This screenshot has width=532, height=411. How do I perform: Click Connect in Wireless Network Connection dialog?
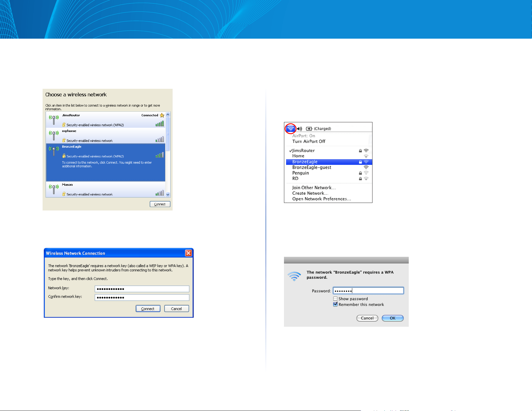148,309
